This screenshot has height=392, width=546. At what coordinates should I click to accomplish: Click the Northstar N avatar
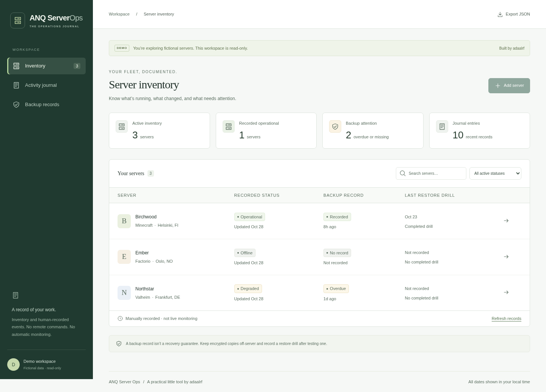(124, 293)
